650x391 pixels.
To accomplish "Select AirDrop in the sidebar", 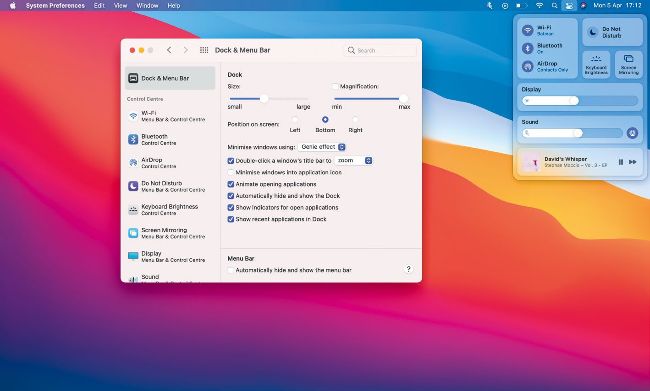I will [x=170, y=163].
